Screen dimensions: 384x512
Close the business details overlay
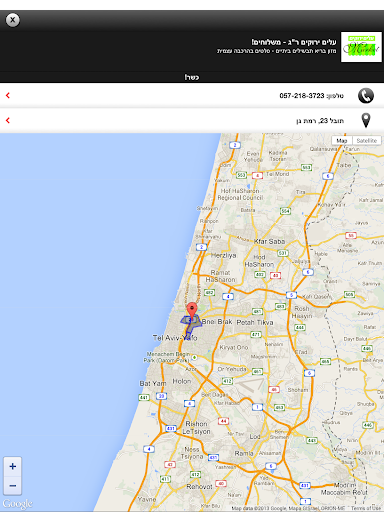tap(13, 20)
